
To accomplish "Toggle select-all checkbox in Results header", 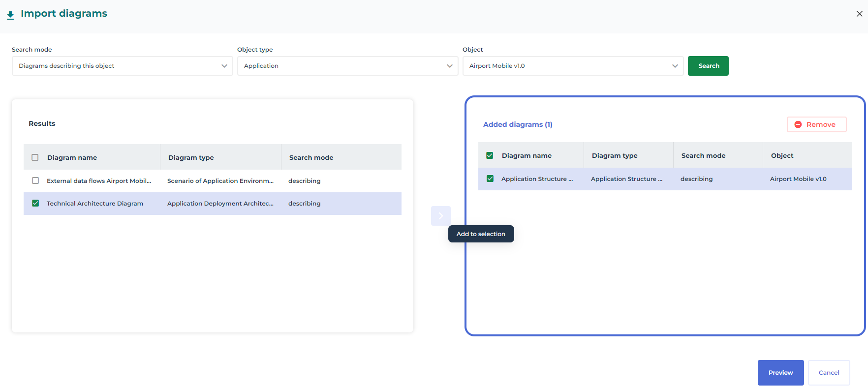I will point(35,157).
